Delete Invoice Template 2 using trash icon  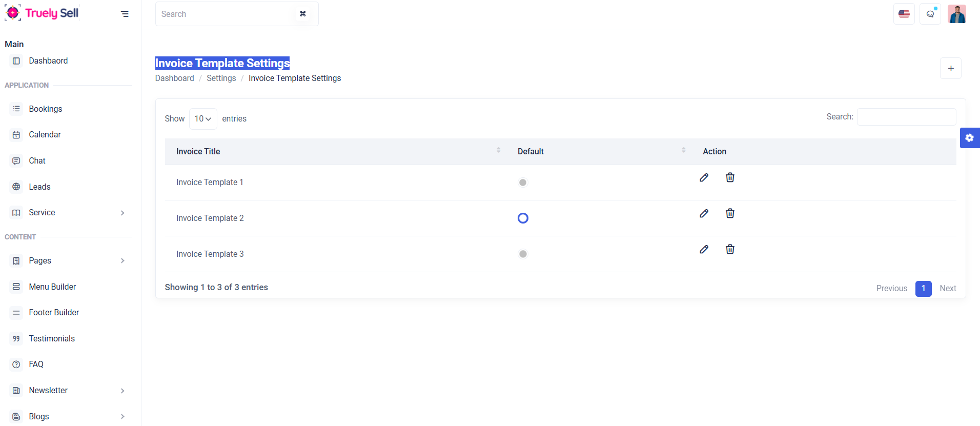730,213
